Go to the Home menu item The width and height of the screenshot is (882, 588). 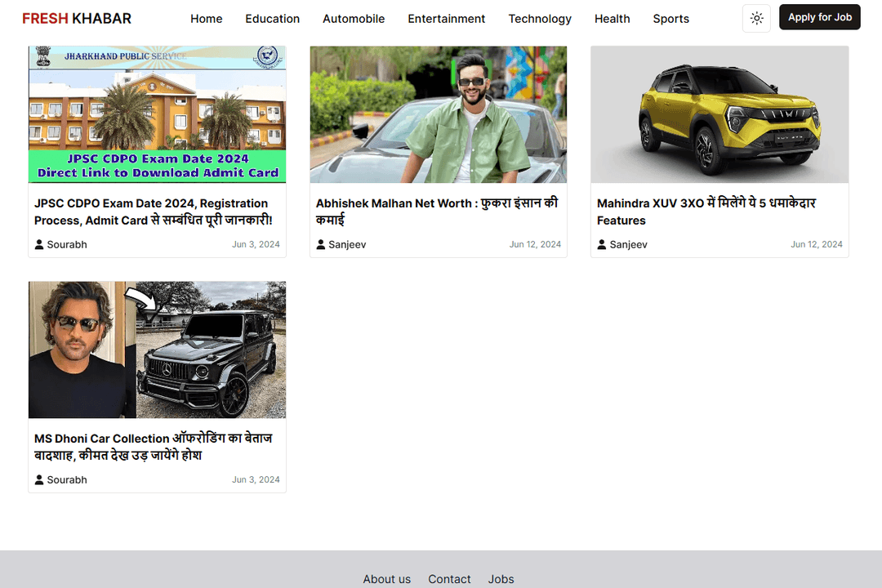[207, 19]
